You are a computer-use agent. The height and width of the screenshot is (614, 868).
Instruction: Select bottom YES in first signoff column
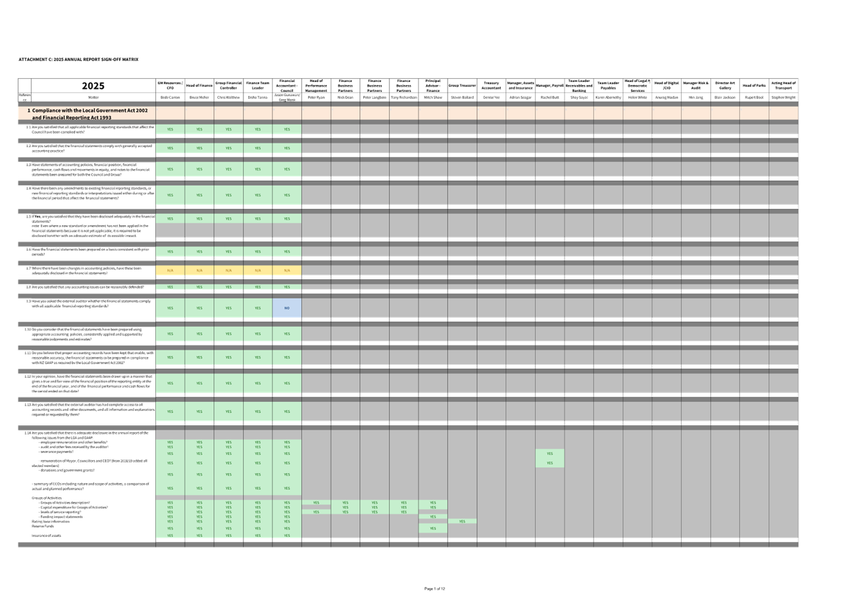point(170,535)
